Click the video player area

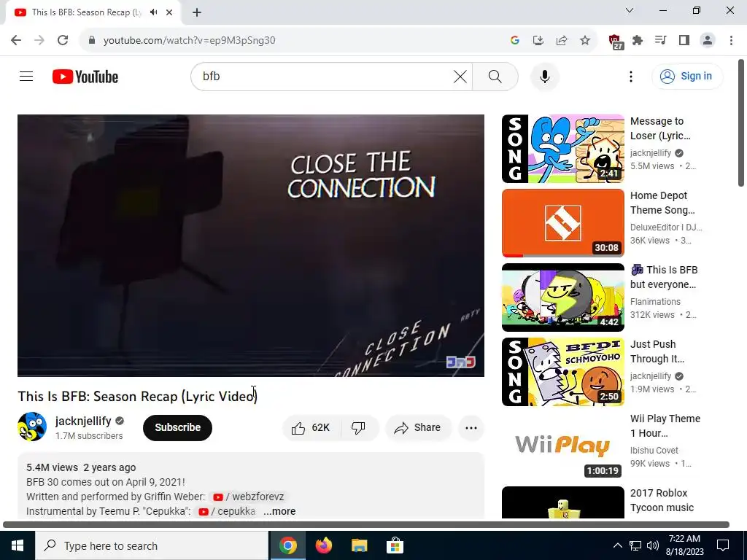251,245
